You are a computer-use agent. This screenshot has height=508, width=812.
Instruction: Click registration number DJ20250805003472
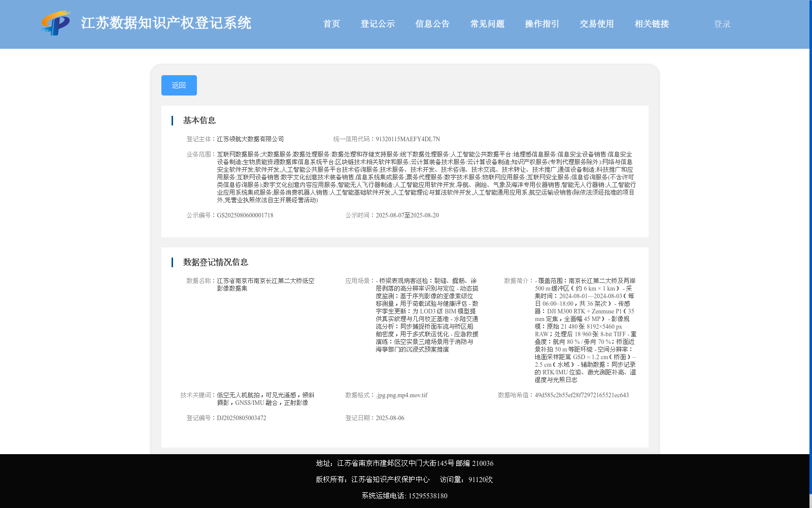(x=242, y=418)
